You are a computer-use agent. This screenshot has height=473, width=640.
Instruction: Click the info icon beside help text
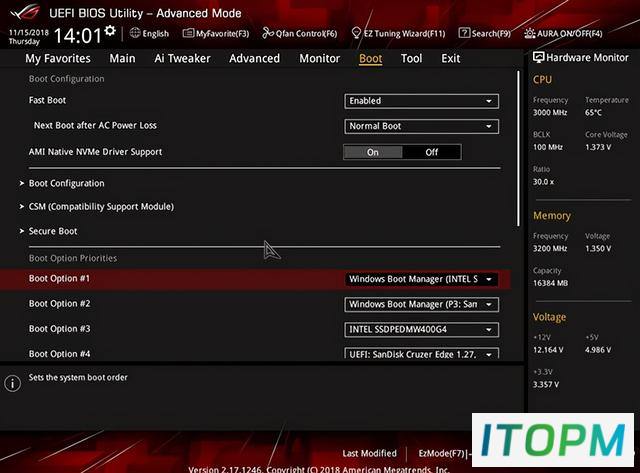point(13,383)
